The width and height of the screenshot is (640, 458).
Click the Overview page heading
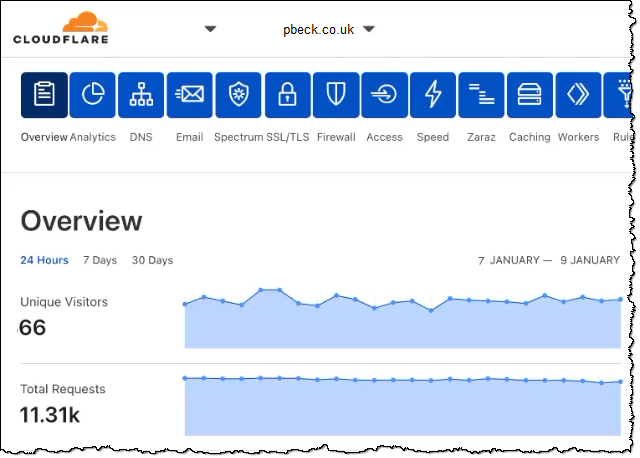(82, 221)
